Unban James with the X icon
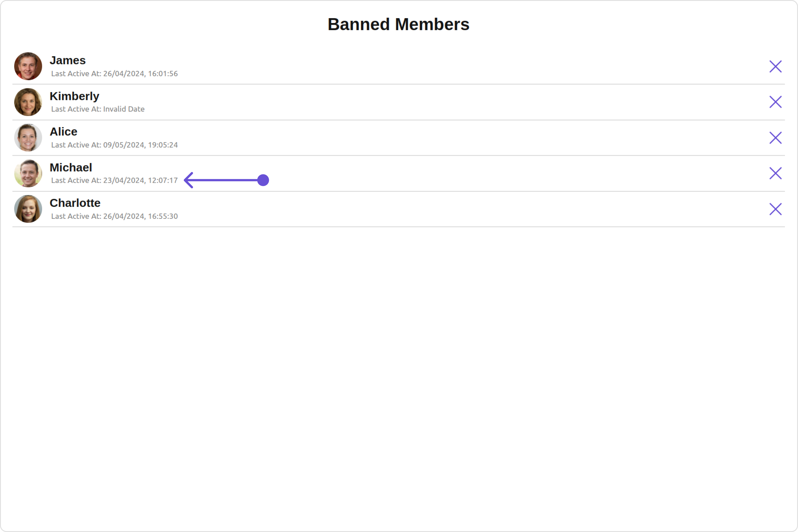798x532 pixels. pyautogui.click(x=775, y=66)
